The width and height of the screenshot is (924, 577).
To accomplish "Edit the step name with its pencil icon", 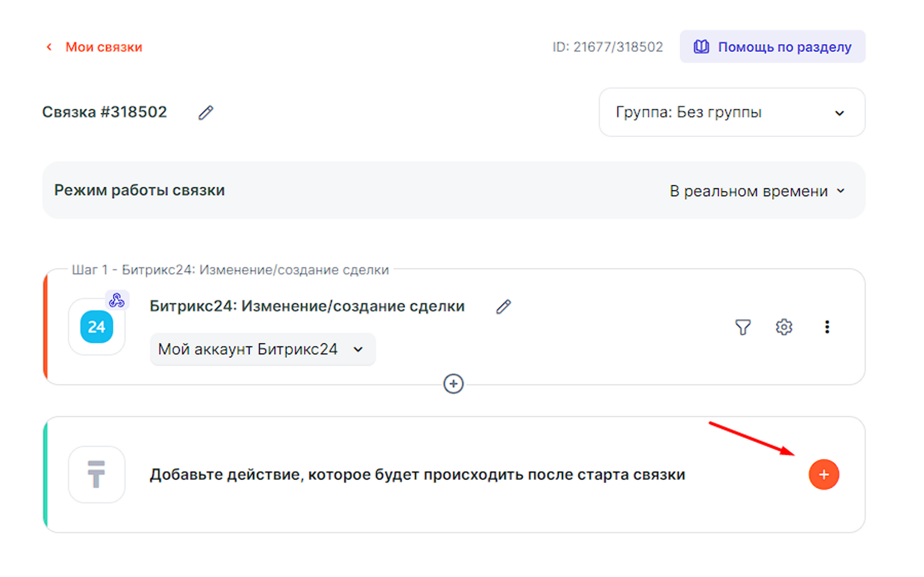I will pyautogui.click(x=503, y=307).
